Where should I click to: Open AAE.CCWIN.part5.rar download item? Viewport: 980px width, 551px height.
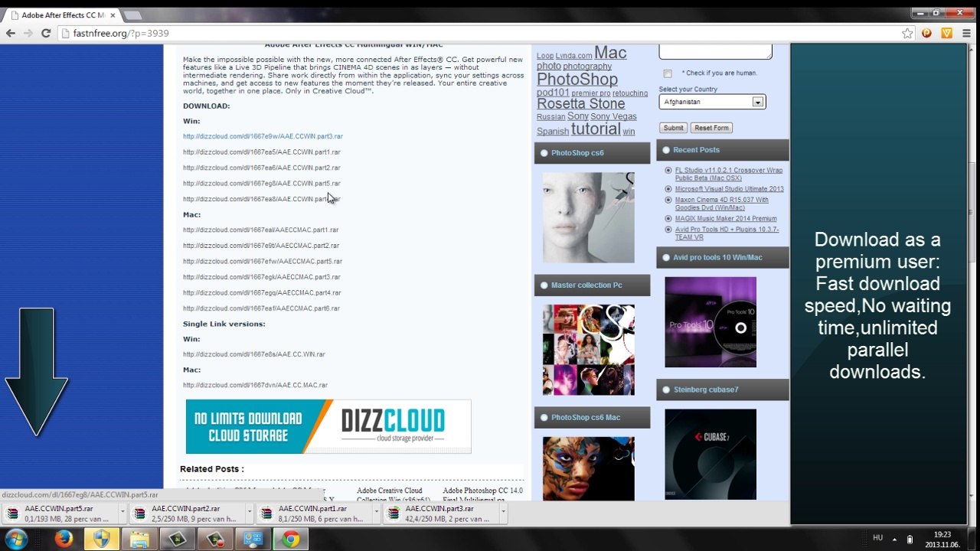[60, 514]
